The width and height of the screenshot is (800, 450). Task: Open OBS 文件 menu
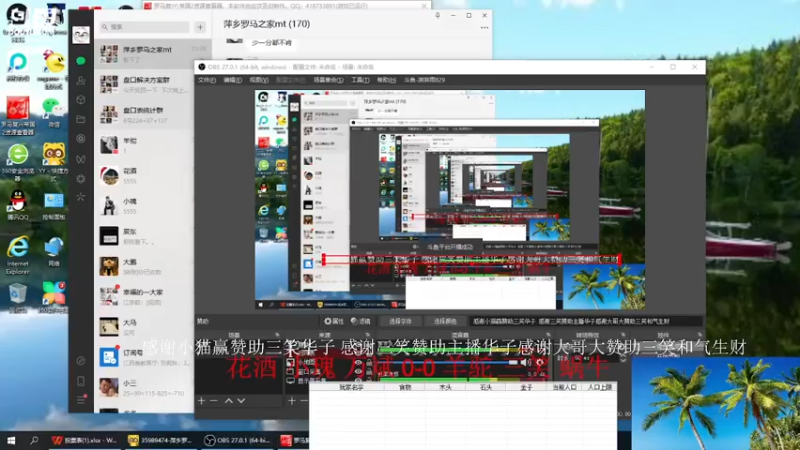(x=206, y=80)
